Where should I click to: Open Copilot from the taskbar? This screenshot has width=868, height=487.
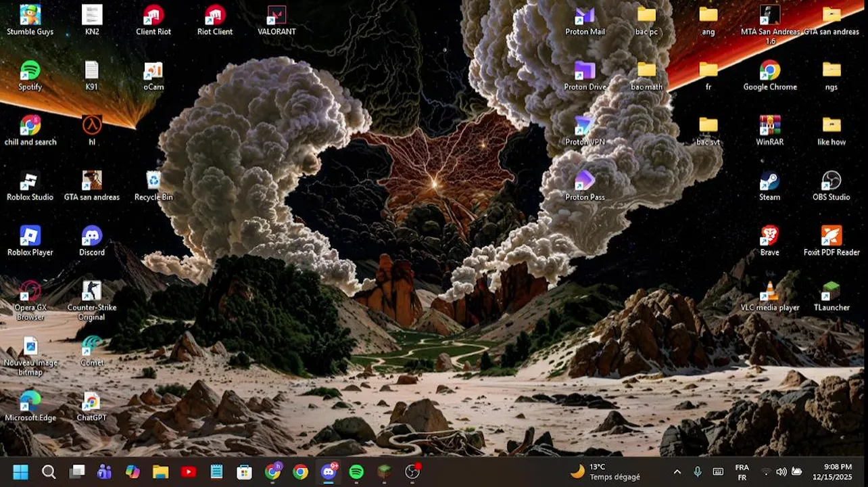[132, 471]
